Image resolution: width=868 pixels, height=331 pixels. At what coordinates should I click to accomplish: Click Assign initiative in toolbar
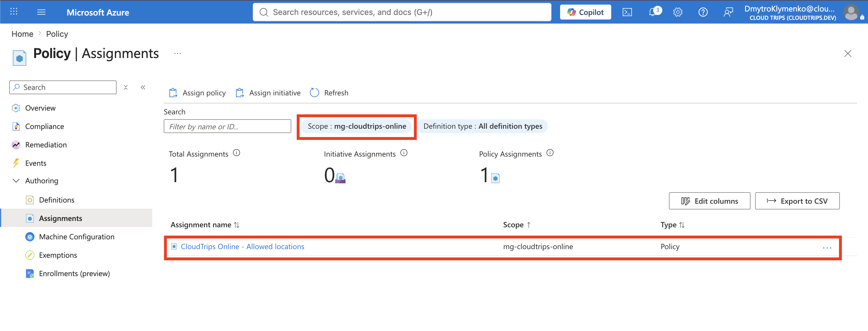(x=268, y=93)
